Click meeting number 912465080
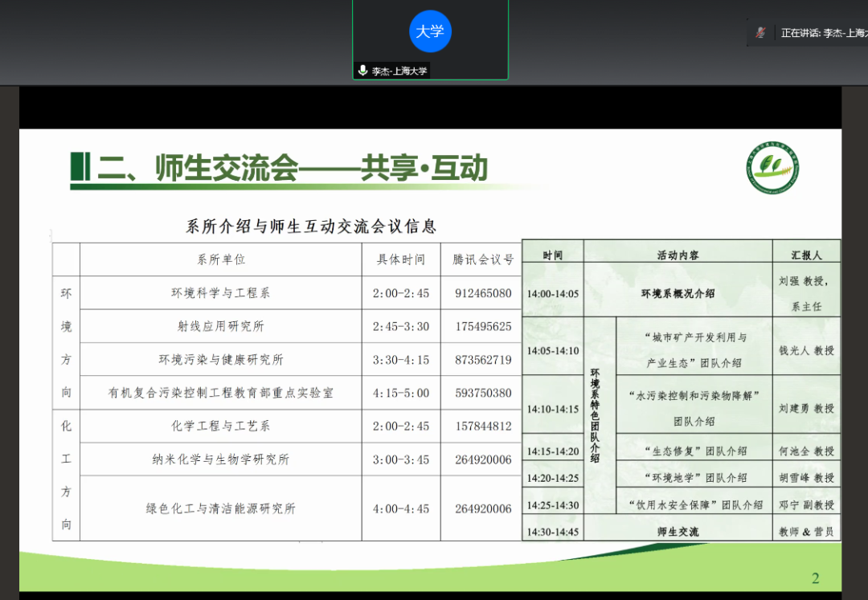 point(482,293)
